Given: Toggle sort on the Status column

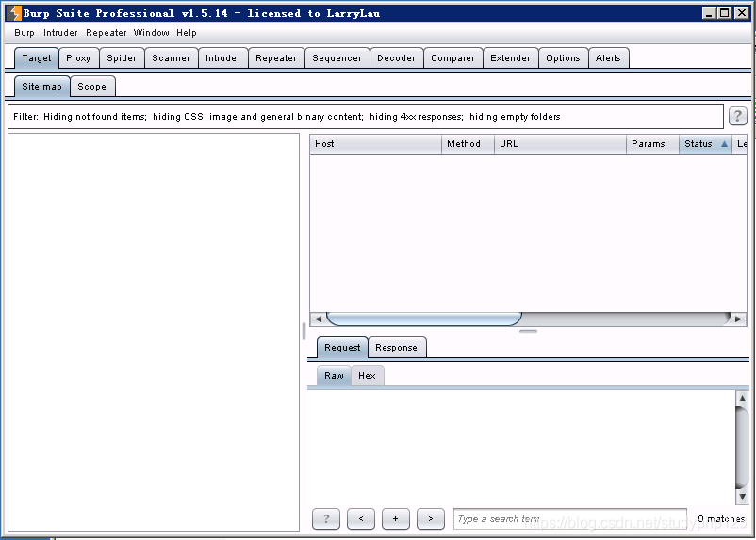Looking at the screenshot, I should [x=705, y=144].
